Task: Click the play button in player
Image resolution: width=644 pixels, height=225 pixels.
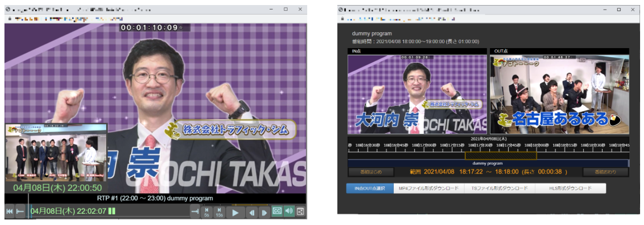Action: tap(235, 212)
